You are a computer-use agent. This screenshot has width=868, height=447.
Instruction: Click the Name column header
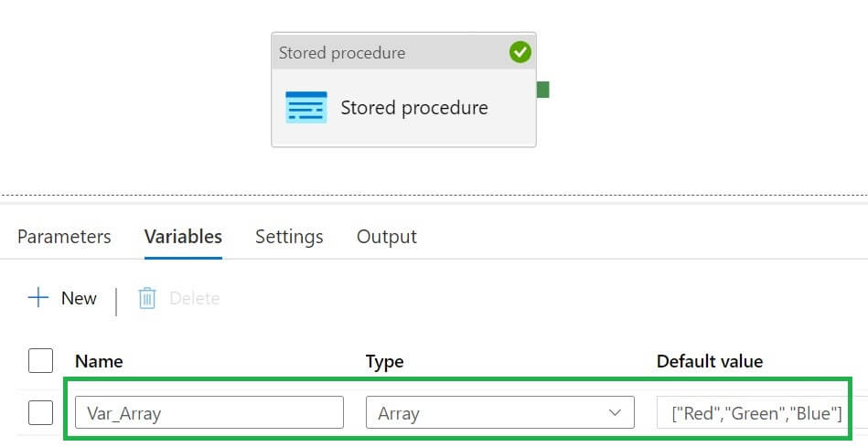tap(99, 361)
